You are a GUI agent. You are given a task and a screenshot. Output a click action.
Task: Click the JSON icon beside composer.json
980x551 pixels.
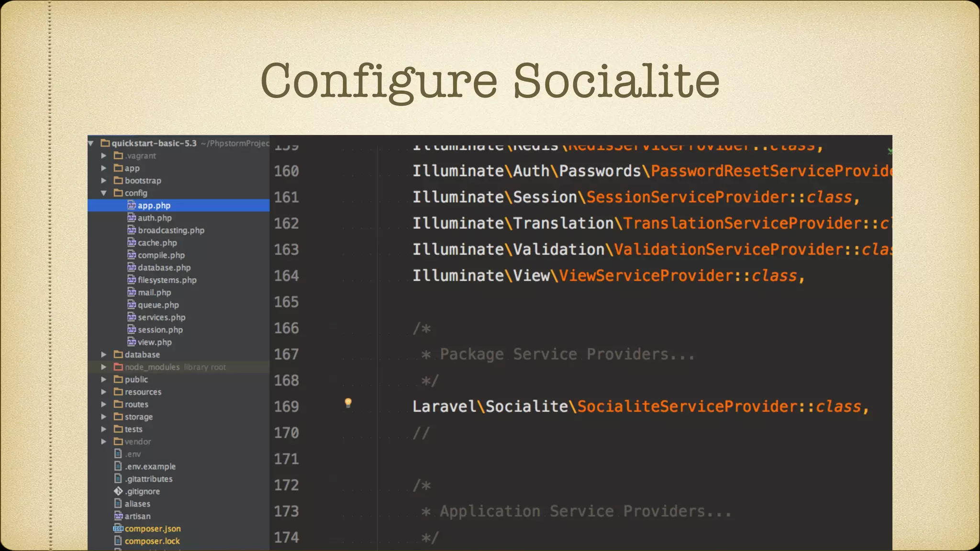pos(118,529)
